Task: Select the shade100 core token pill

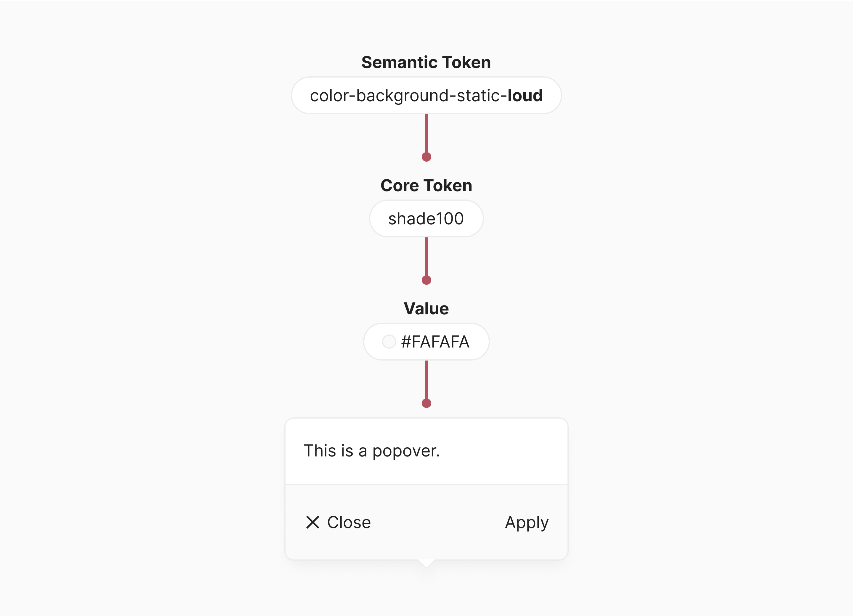Action: tap(426, 218)
